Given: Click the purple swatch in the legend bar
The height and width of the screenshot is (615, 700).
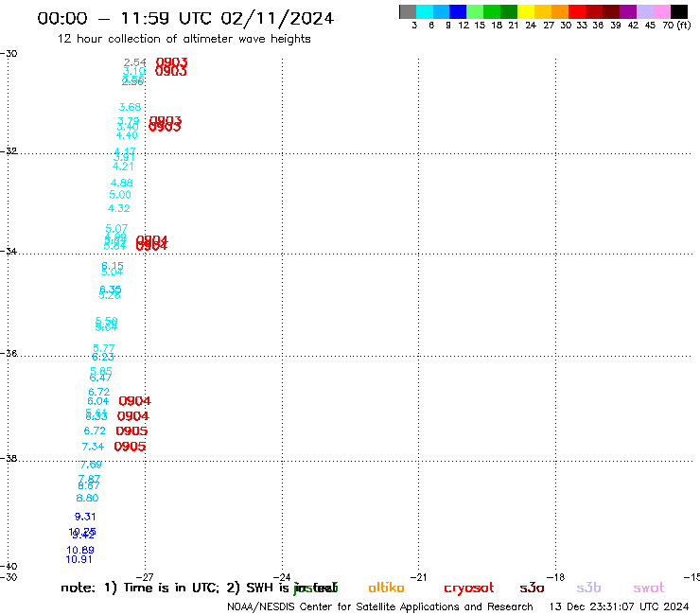Looking at the screenshot, I should coord(628,11).
